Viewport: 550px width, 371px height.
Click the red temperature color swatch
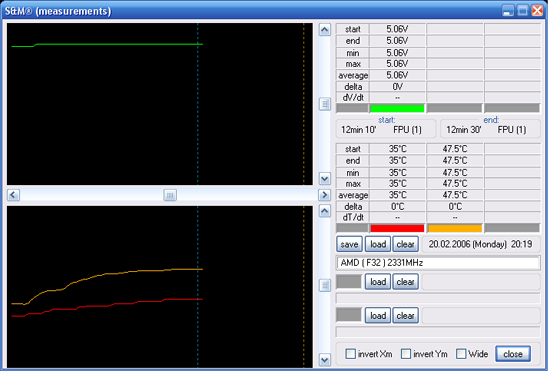[397, 228]
